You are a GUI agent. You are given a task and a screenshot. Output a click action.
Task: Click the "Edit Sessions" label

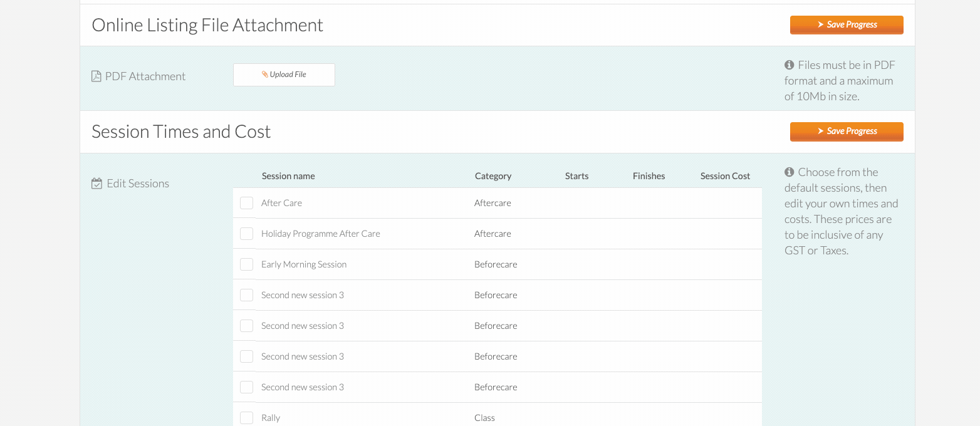138,184
